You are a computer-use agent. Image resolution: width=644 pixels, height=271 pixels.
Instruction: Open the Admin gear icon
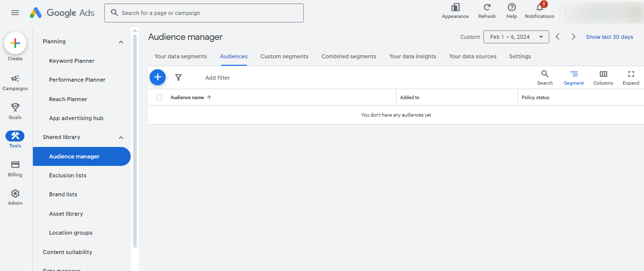pyautogui.click(x=15, y=194)
